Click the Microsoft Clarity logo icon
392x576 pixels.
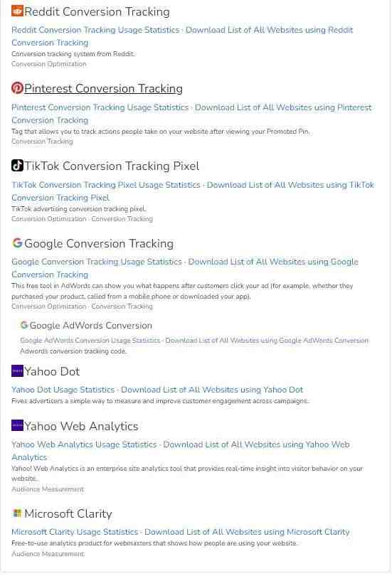tap(17, 513)
